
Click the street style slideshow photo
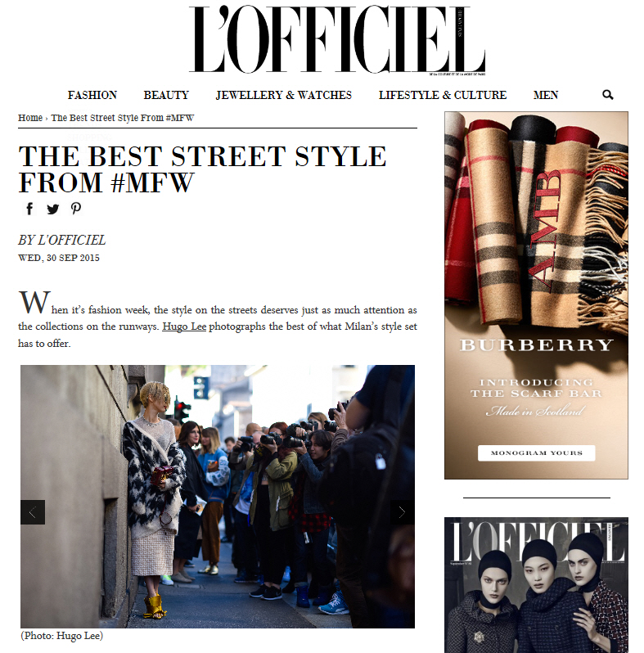[218, 497]
